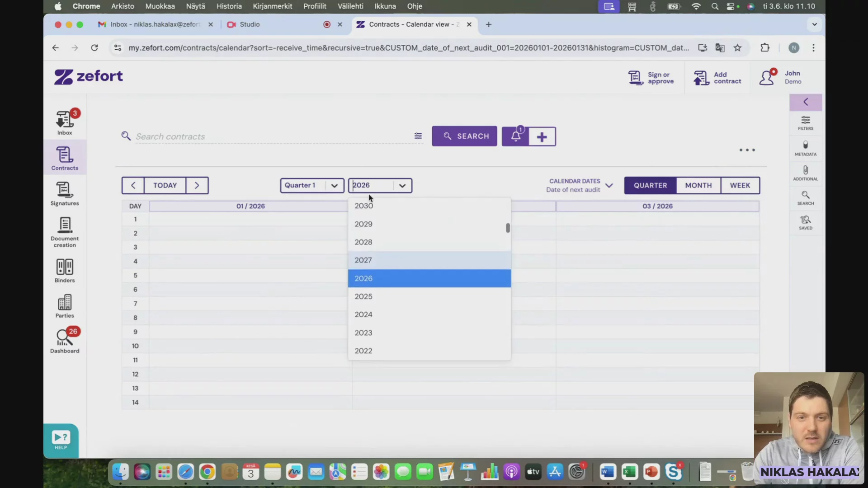The width and height of the screenshot is (868, 488).
Task: Open the Arkisto menu
Action: (x=123, y=6)
